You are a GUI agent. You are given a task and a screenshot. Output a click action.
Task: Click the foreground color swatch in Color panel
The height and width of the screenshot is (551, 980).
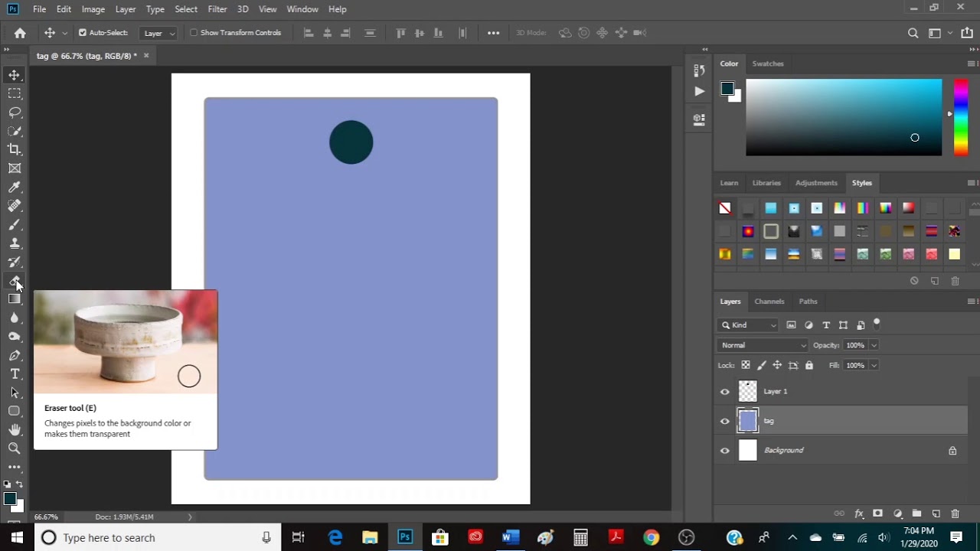[727, 89]
